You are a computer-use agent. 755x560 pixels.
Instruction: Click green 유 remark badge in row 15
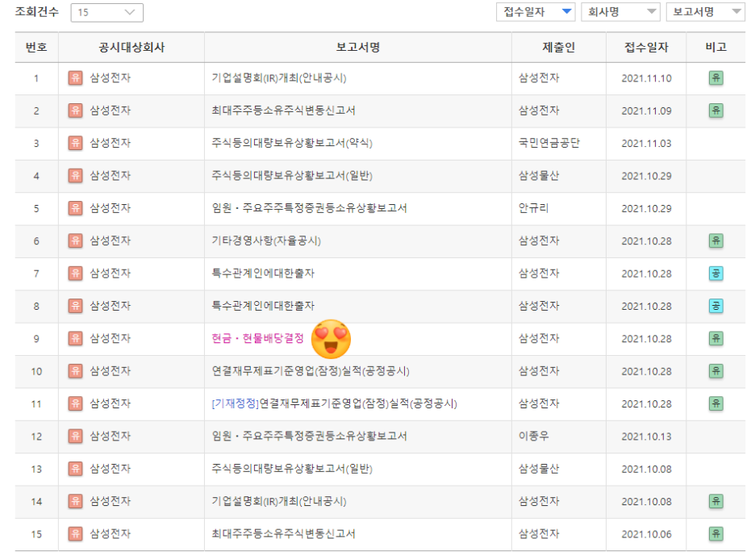[716, 534]
